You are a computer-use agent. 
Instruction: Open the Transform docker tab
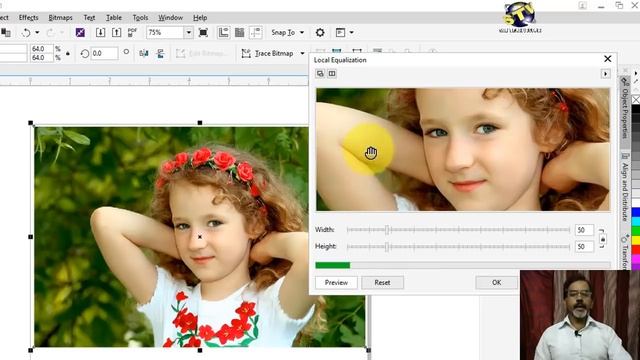(624, 252)
